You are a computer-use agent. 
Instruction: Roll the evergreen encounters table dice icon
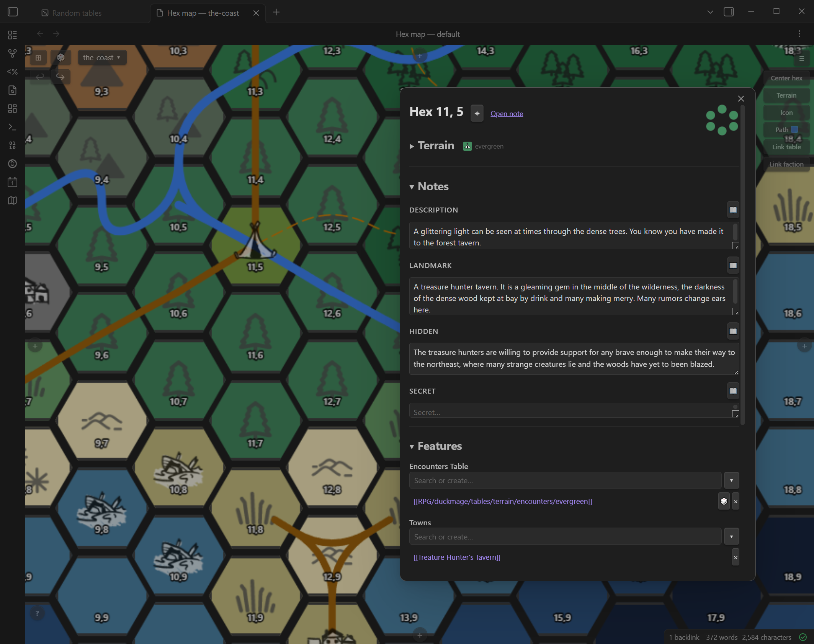(724, 502)
